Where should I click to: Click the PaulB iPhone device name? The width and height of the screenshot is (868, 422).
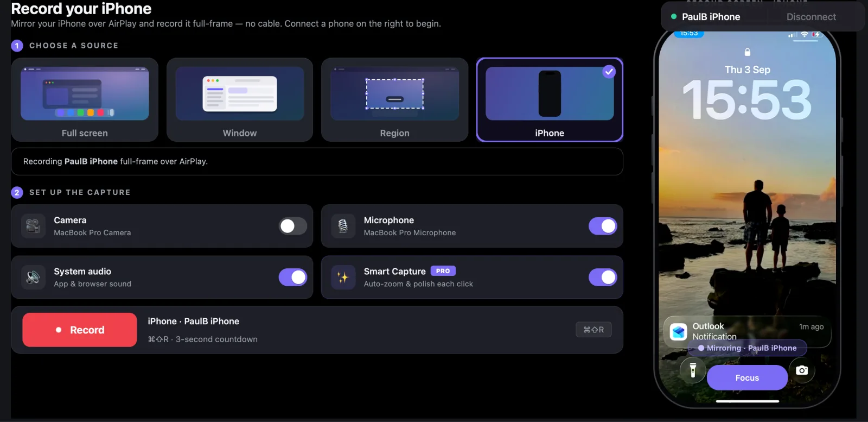point(711,17)
